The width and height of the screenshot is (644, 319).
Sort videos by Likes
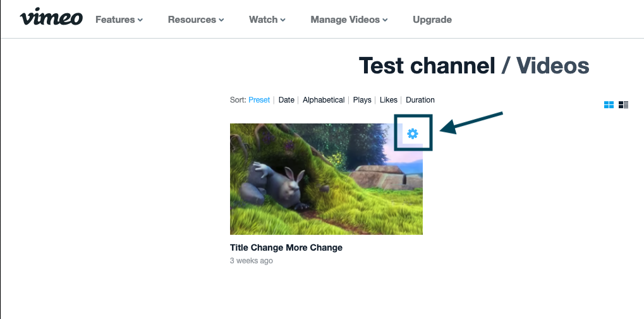[389, 100]
